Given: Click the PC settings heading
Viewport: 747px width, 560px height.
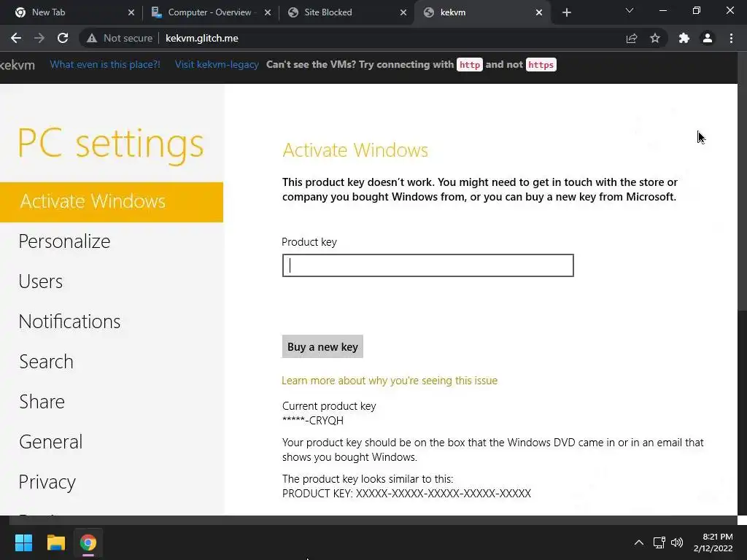Looking at the screenshot, I should 111,144.
